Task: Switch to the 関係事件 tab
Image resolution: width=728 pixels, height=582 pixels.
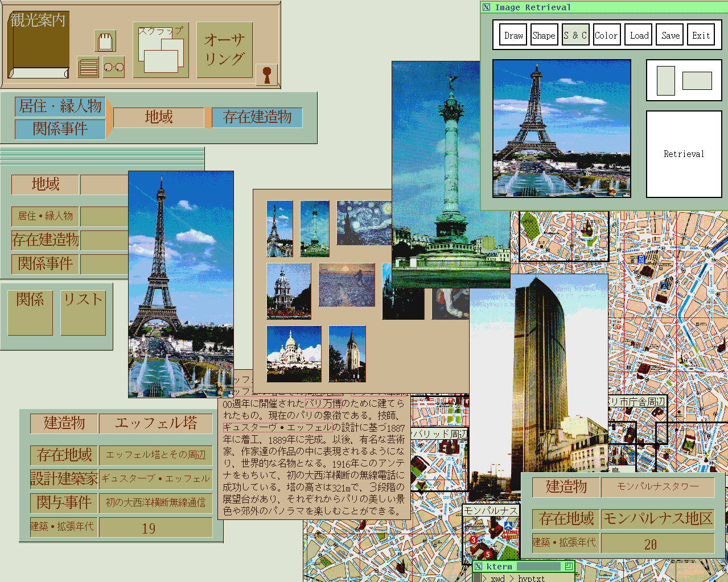Action: click(60, 129)
